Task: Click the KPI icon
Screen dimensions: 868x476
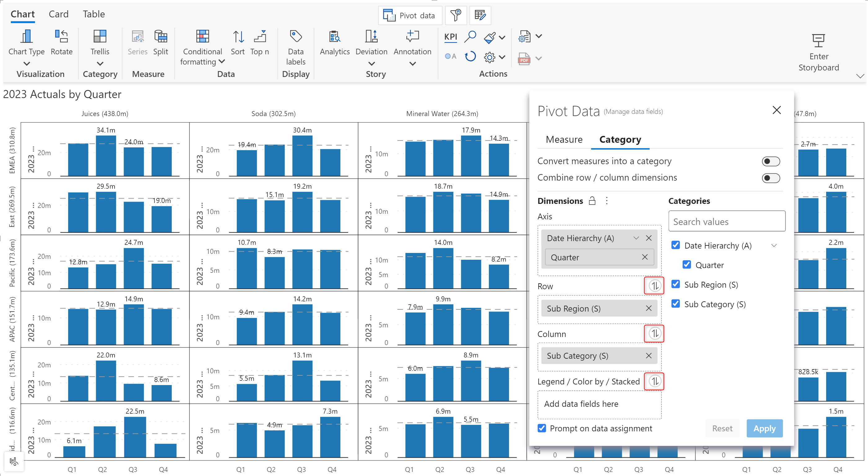Action: (450, 37)
